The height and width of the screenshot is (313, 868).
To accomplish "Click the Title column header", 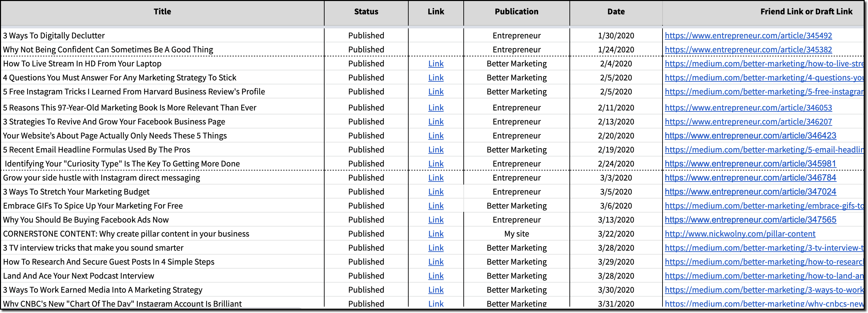I will (162, 12).
